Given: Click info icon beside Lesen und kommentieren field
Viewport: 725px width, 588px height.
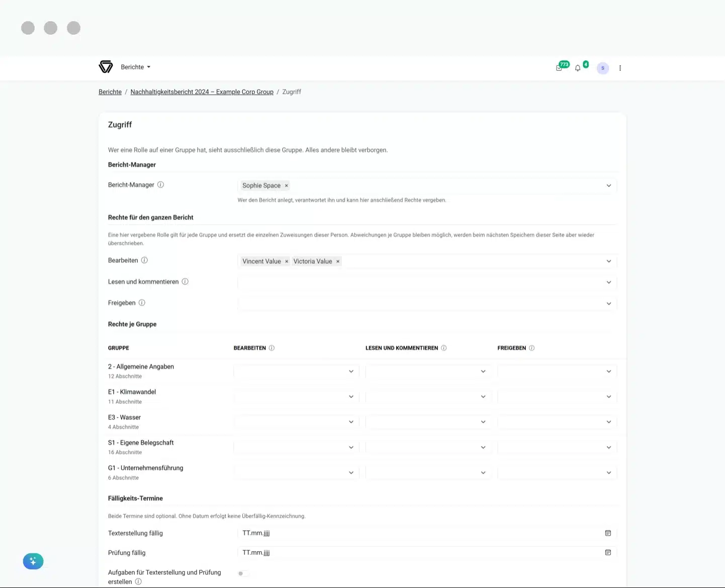Looking at the screenshot, I should [x=185, y=281].
